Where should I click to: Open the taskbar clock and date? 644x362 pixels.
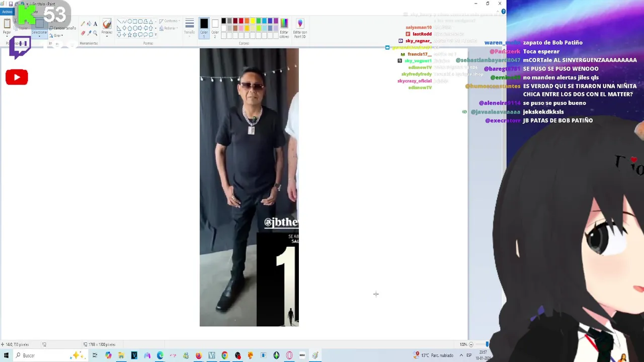pos(483,355)
